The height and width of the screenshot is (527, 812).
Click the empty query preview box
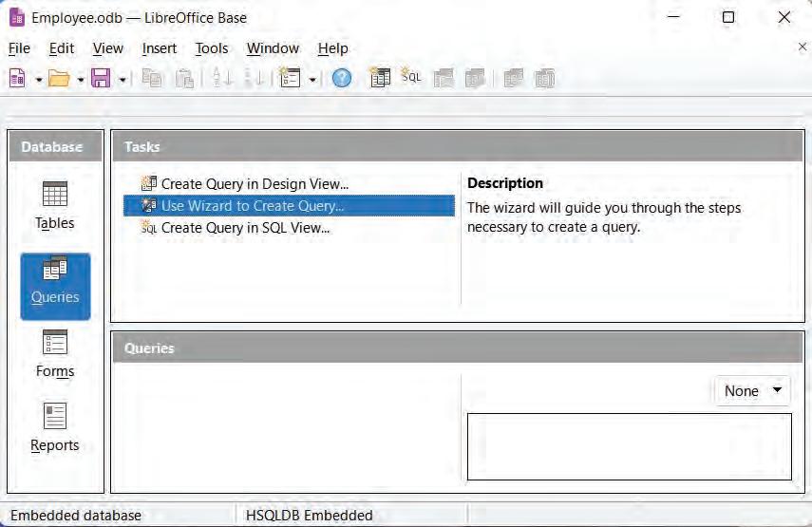(x=630, y=446)
